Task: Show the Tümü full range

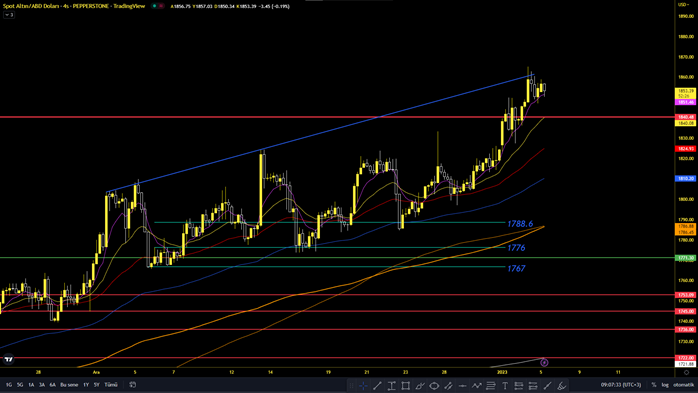Action: (111, 385)
